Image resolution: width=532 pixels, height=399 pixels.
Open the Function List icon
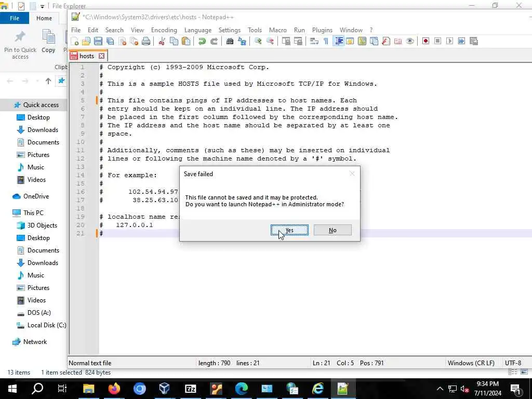click(386, 42)
